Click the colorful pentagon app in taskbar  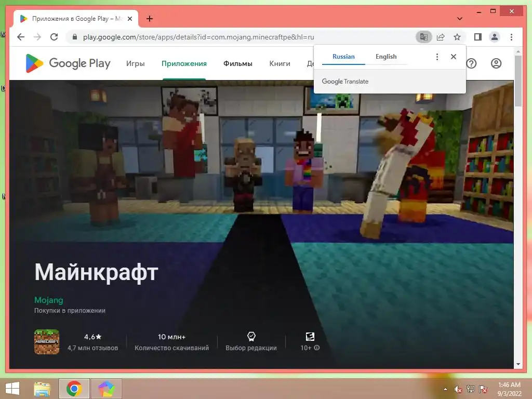[106, 389]
